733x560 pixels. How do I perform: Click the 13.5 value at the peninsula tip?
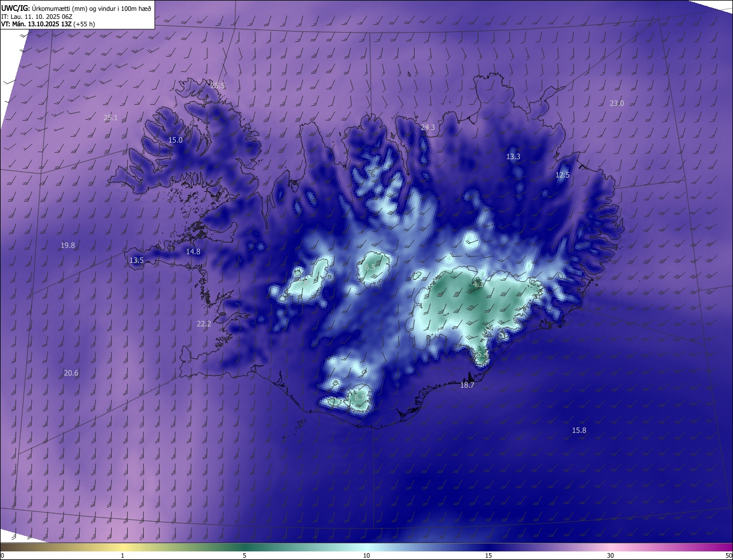tap(136, 261)
